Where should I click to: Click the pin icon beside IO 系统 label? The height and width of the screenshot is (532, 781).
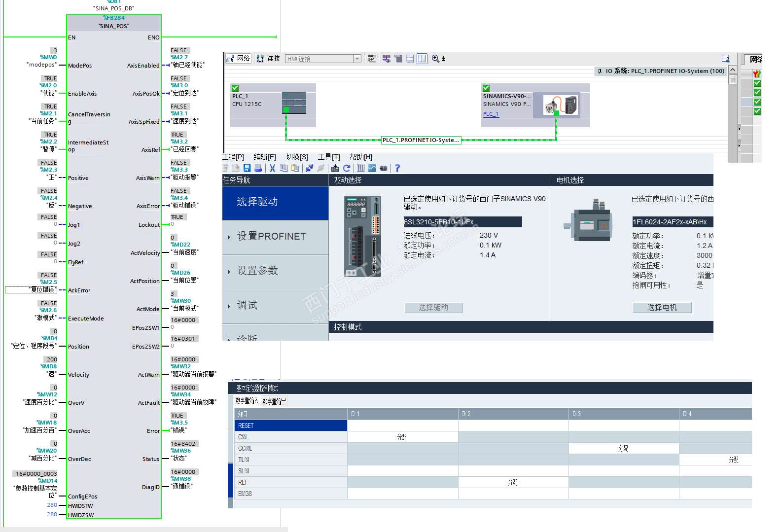[600, 71]
